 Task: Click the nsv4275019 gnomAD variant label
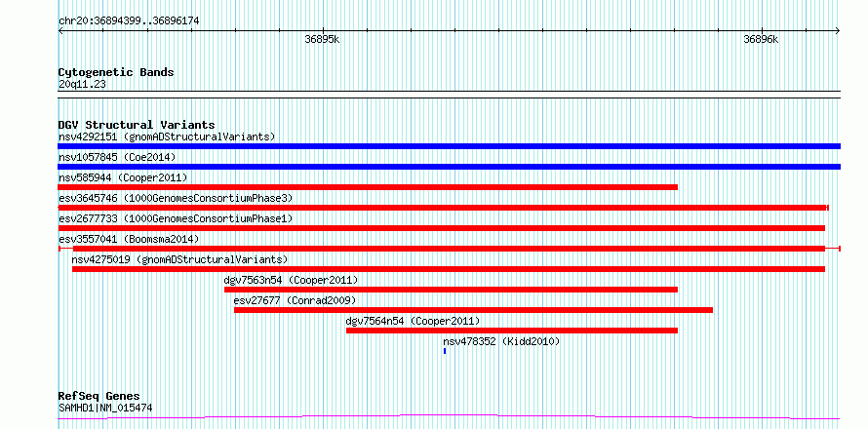[x=179, y=259]
